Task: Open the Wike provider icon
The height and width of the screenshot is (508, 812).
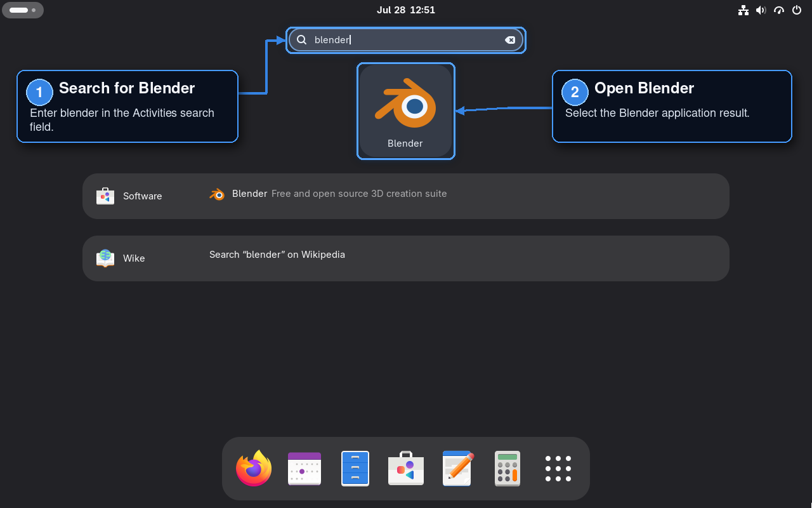Action: point(105,258)
